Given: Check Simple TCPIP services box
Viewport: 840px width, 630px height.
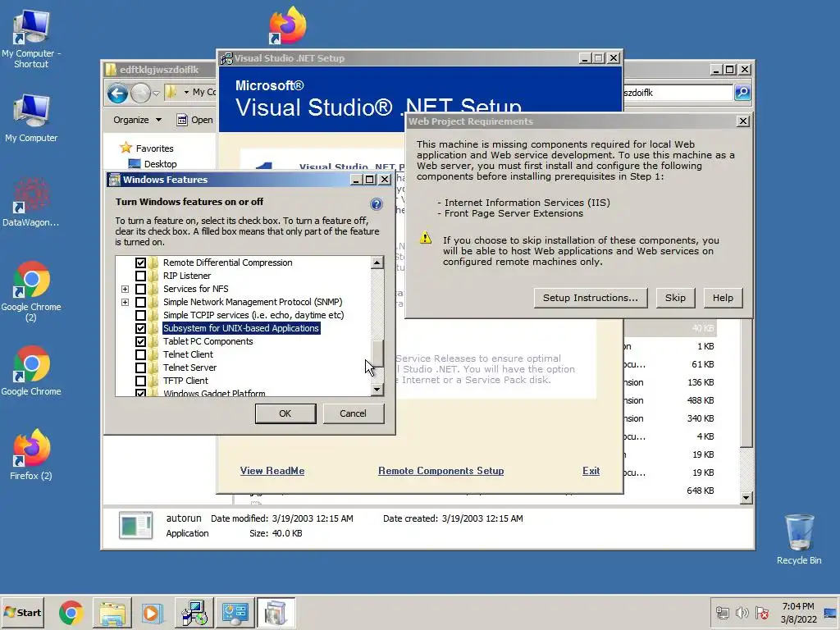Looking at the screenshot, I should click(140, 315).
